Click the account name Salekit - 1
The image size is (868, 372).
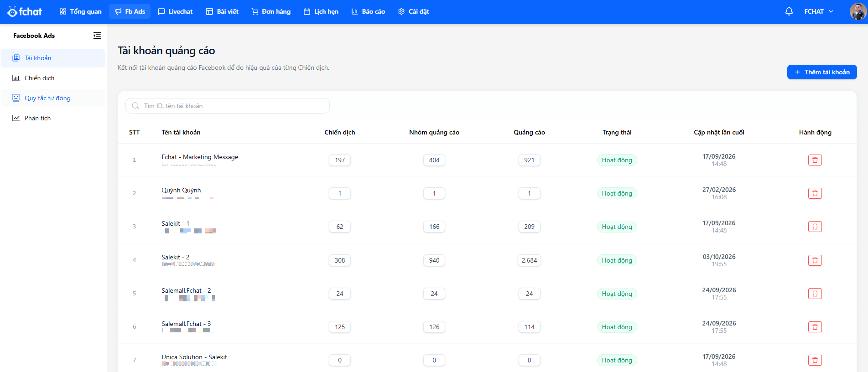point(175,223)
